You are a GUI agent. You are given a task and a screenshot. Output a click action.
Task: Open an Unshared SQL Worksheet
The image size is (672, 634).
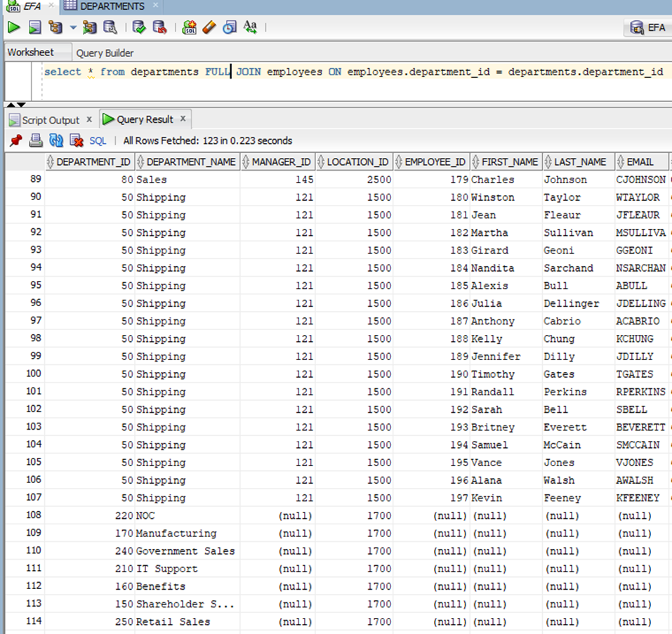click(189, 27)
